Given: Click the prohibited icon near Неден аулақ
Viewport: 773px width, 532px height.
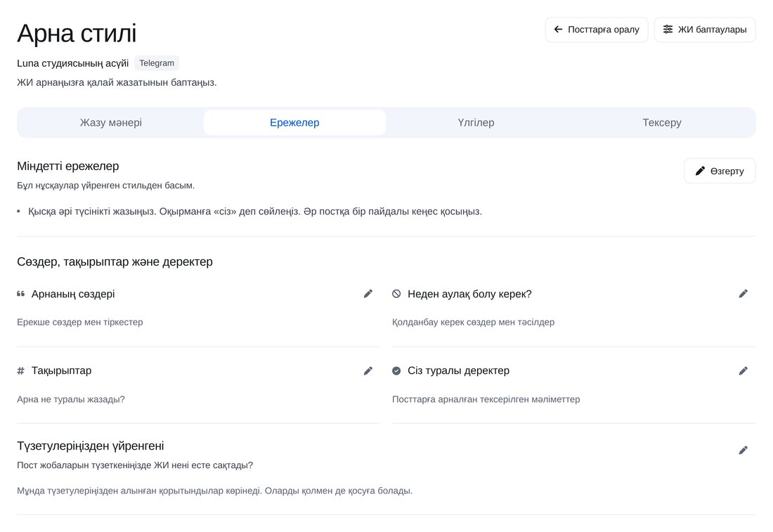Looking at the screenshot, I should tap(396, 294).
